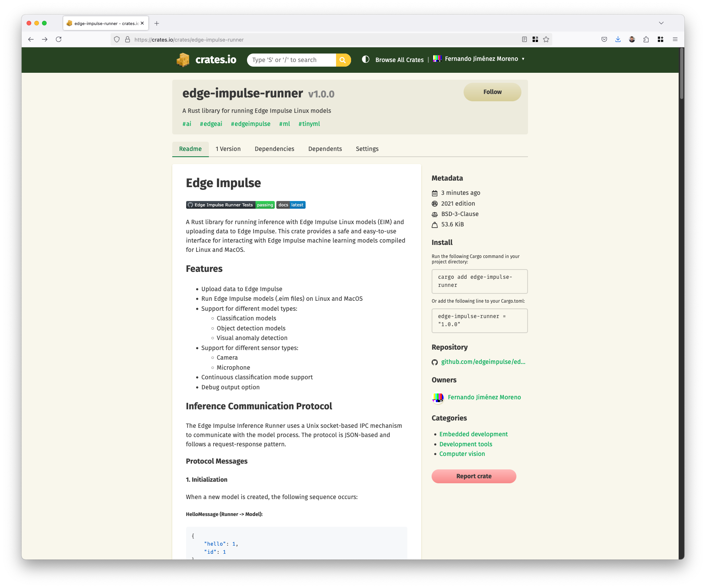
Task: Click the user avatar in the header
Action: pos(437,59)
